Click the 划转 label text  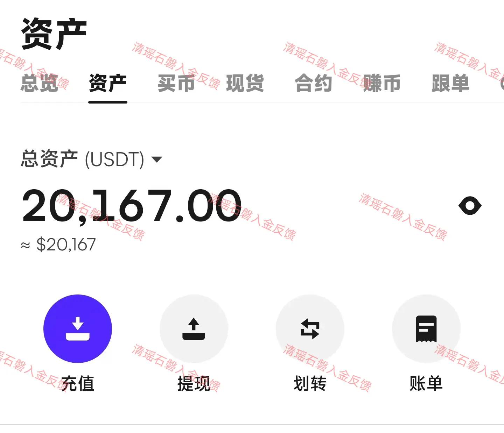coord(310,383)
